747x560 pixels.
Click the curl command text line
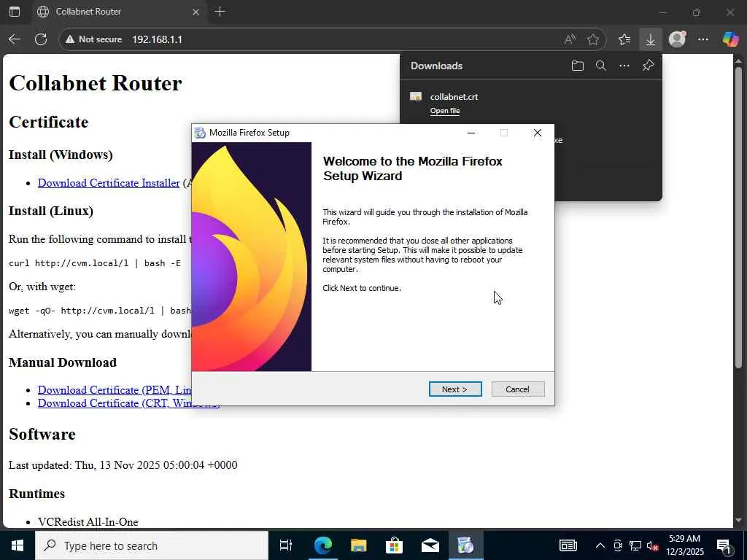95,263
